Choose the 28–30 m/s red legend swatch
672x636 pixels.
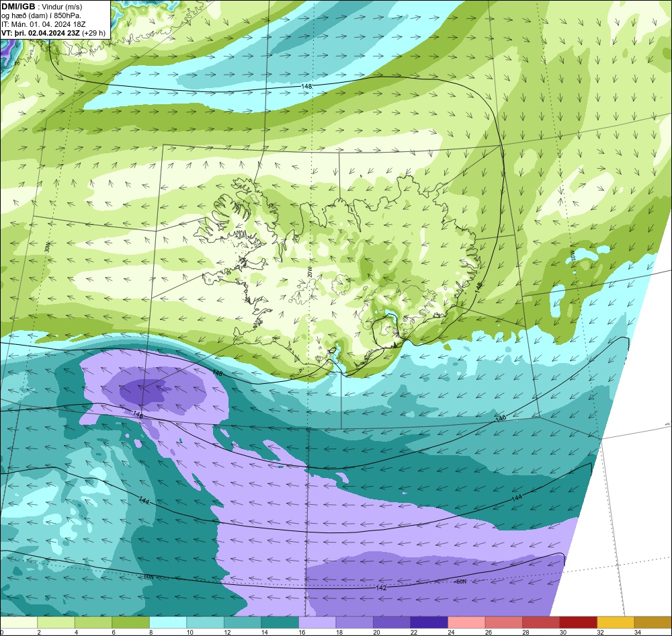pyautogui.click(x=541, y=623)
